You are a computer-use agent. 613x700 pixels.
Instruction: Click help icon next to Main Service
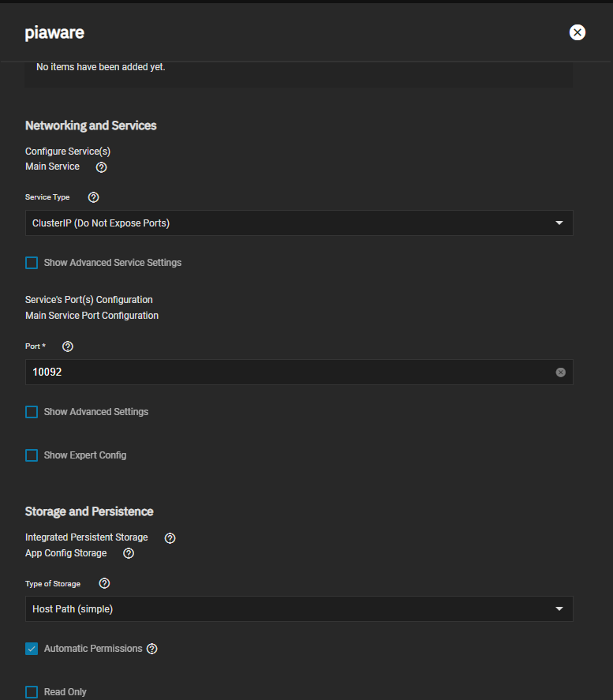(x=101, y=167)
